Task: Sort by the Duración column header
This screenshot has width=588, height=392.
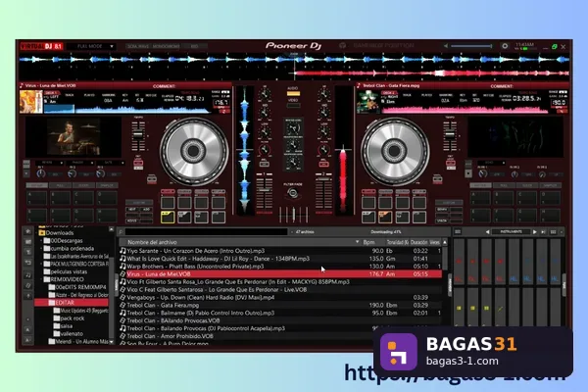Action: (x=418, y=242)
